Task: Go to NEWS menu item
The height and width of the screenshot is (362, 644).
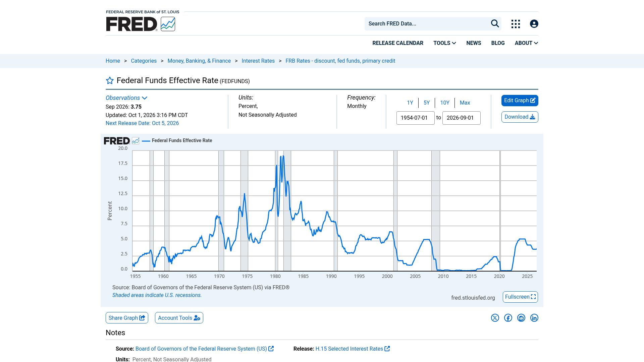Action: coord(474,43)
